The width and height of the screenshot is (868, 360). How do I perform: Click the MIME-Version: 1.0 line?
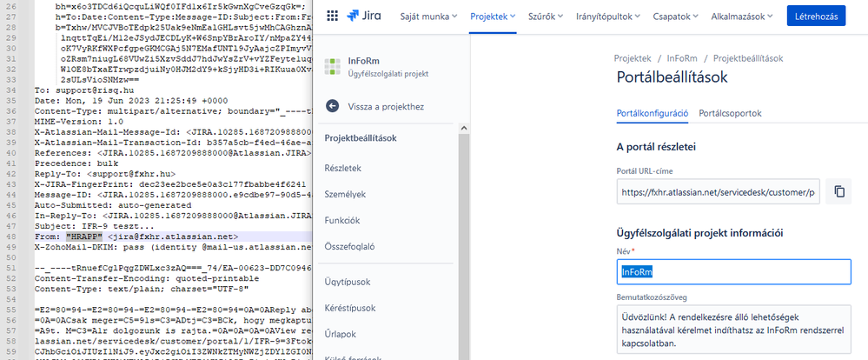tap(78, 121)
